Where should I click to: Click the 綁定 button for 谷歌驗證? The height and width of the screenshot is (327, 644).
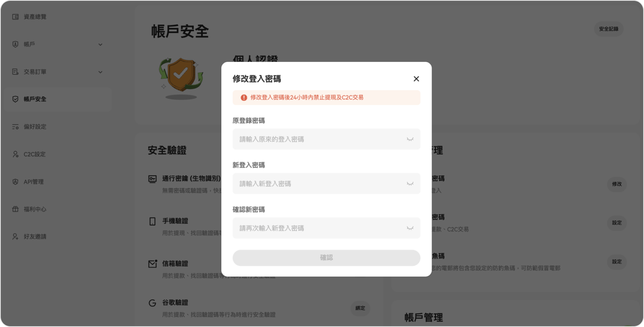pyautogui.click(x=360, y=308)
